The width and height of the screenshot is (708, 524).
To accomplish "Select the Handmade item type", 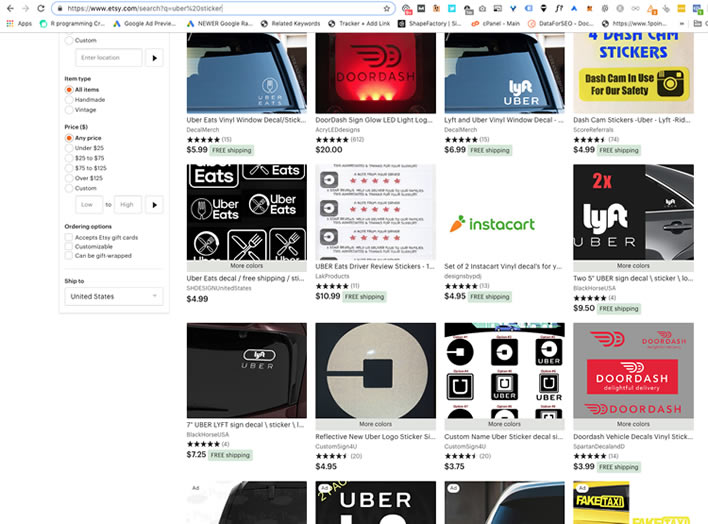I will tap(69, 99).
